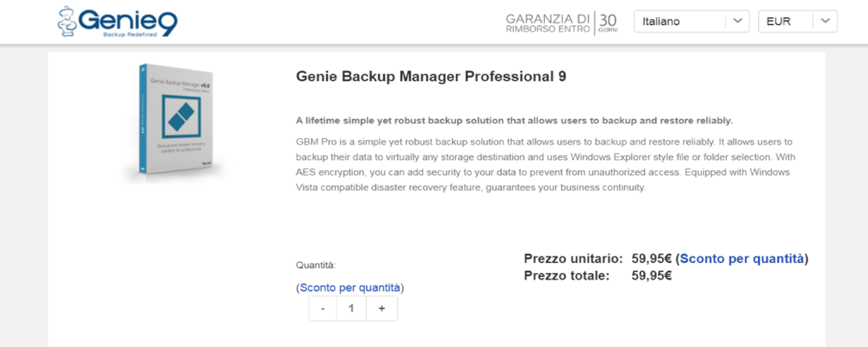Click the Quantità label
The height and width of the screenshot is (347, 868).
(x=315, y=265)
